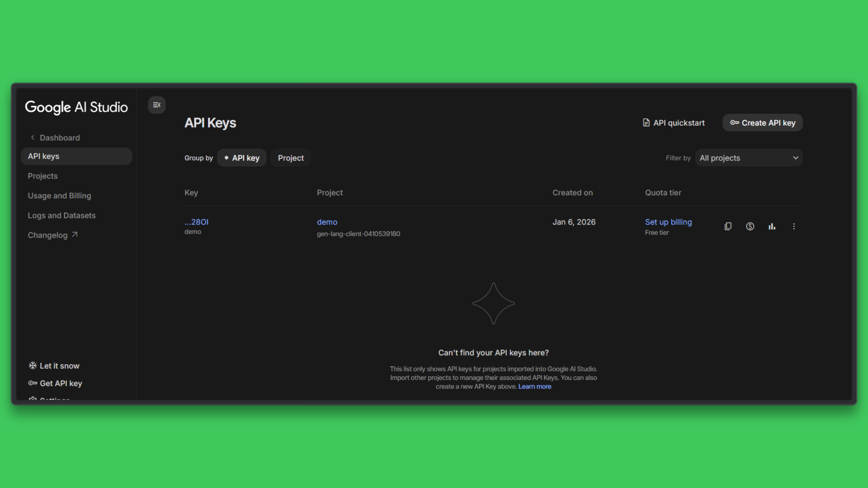Click the Create API key button

coord(762,122)
